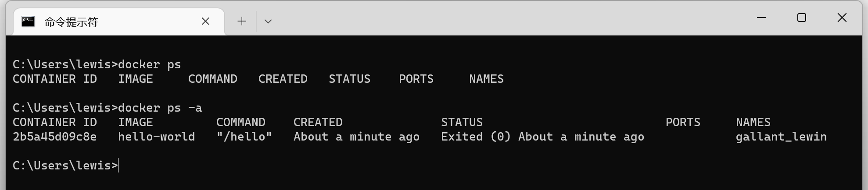868x190 pixels.
Task: Minimize the terminal window
Action: click(761, 18)
